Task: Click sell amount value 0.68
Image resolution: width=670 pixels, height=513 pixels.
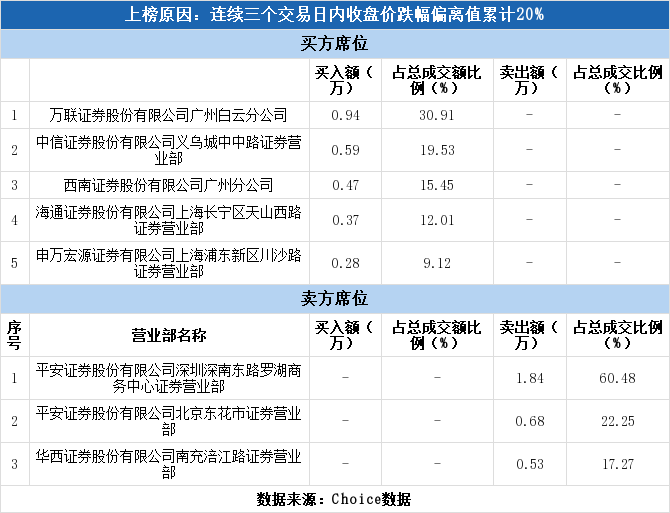Action: (x=530, y=421)
